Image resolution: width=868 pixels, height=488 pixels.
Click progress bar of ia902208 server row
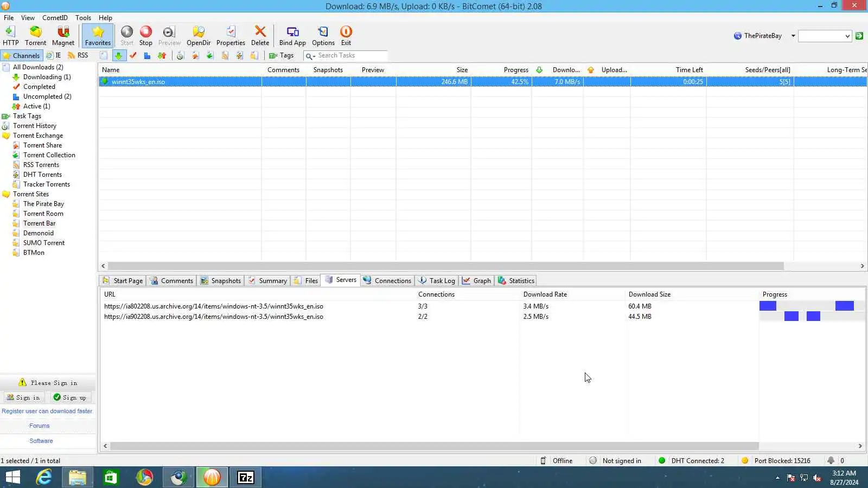[x=812, y=317]
